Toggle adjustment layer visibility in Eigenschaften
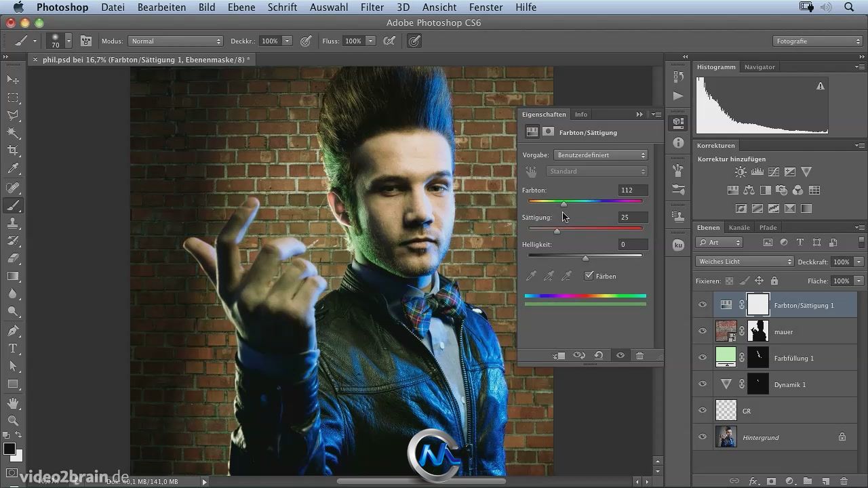The width and height of the screenshot is (868, 488). tap(620, 355)
